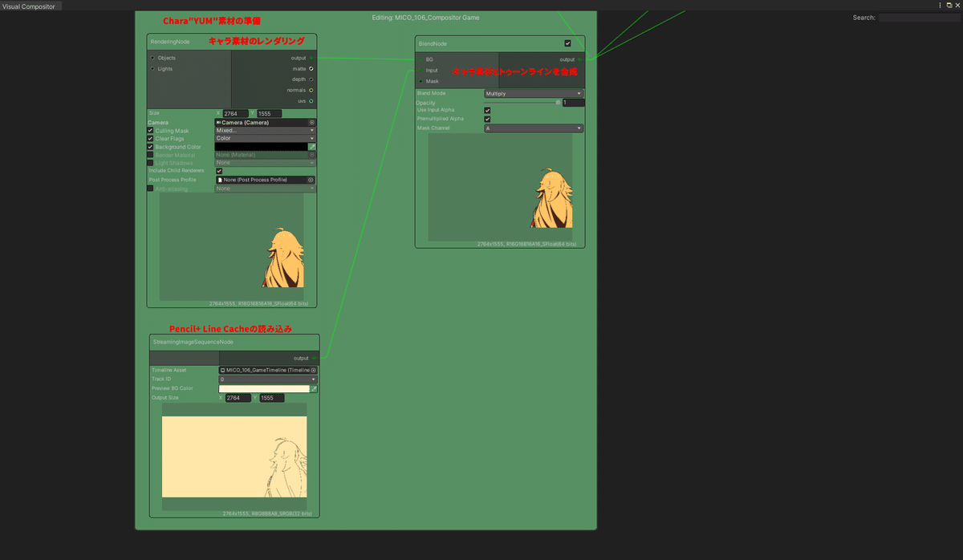Click the RenderingNode matte output port
The image size is (963, 560).
pos(311,68)
